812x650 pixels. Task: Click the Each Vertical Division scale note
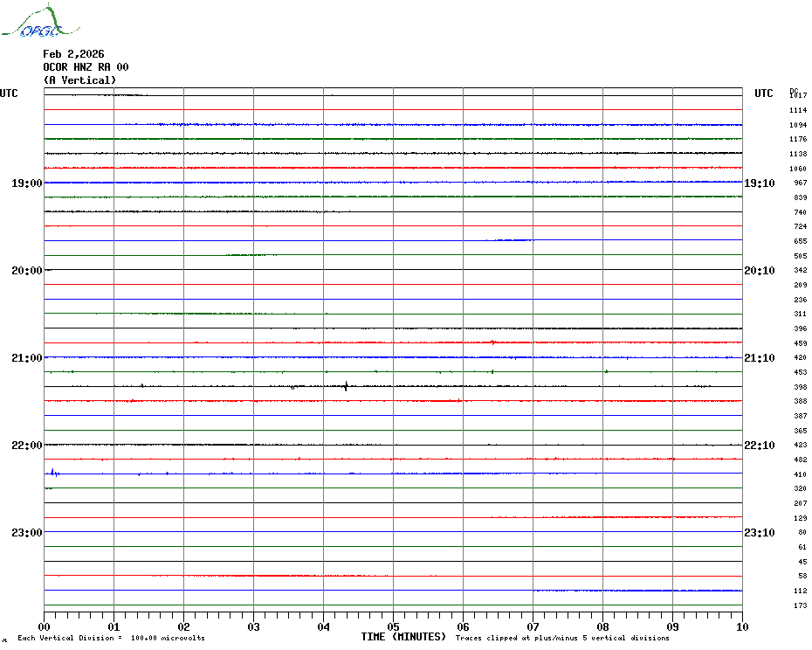tap(111, 638)
